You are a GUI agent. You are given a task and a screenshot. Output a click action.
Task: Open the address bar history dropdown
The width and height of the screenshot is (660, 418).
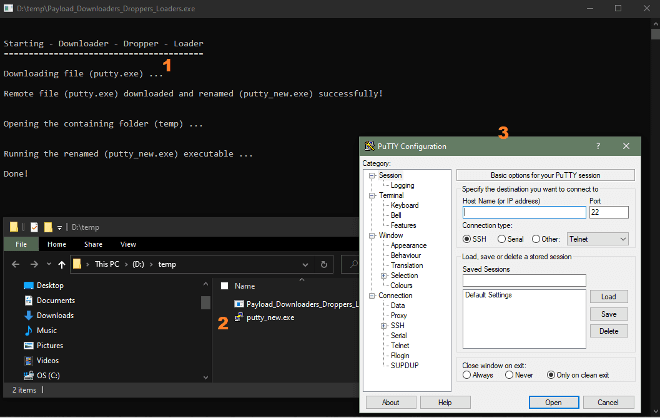[x=305, y=264]
